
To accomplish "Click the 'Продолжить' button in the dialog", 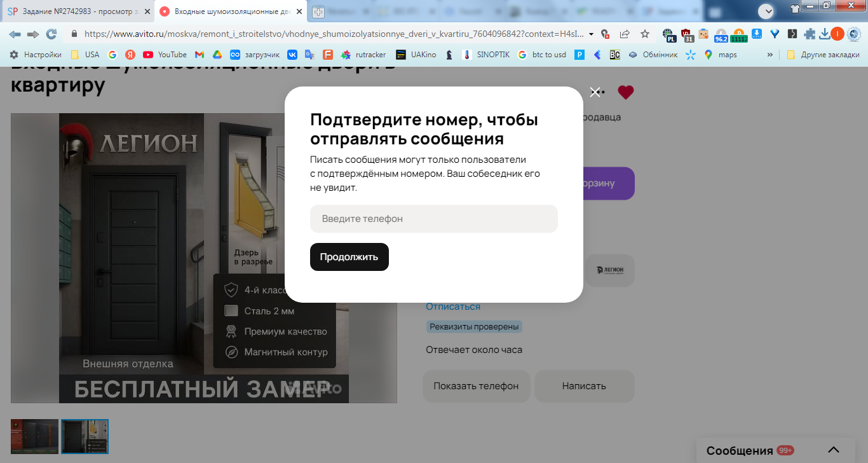I will pyautogui.click(x=349, y=257).
